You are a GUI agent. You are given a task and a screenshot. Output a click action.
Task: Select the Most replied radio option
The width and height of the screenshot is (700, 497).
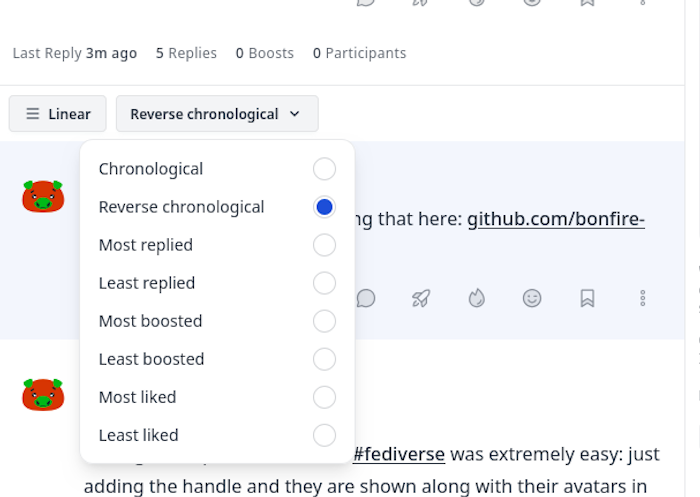click(324, 245)
